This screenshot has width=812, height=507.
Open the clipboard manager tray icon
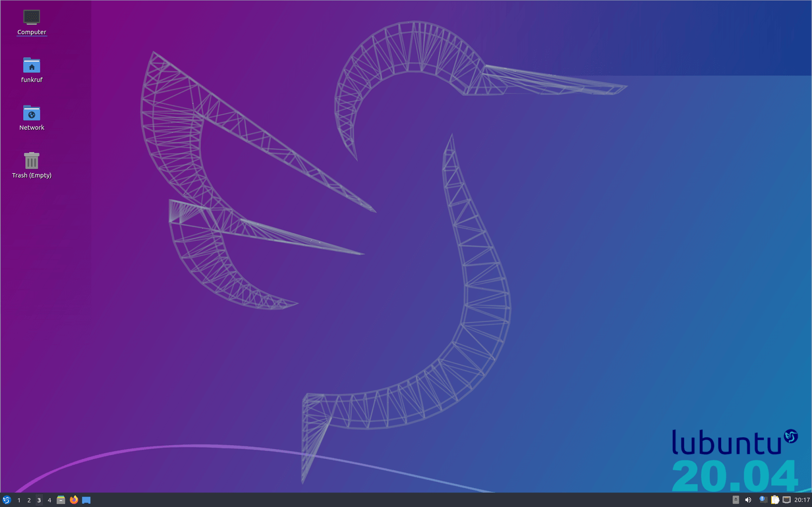pyautogui.click(x=775, y=500)
